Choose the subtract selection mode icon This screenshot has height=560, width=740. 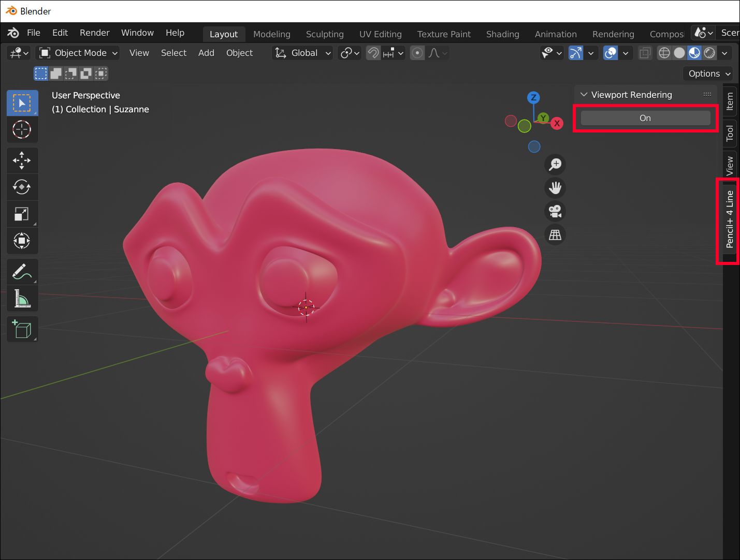point(71,73)
